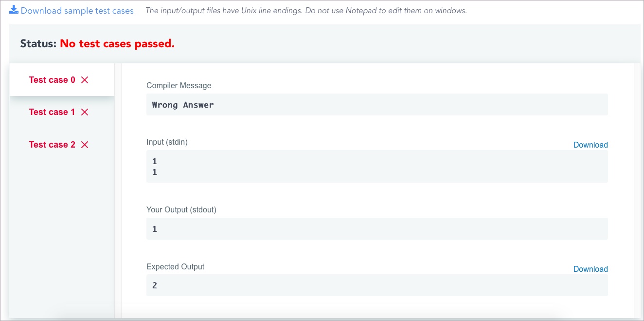Download the Input (stdin) file
The width and height of the screenshot is (644, 321).
(590, 145)
